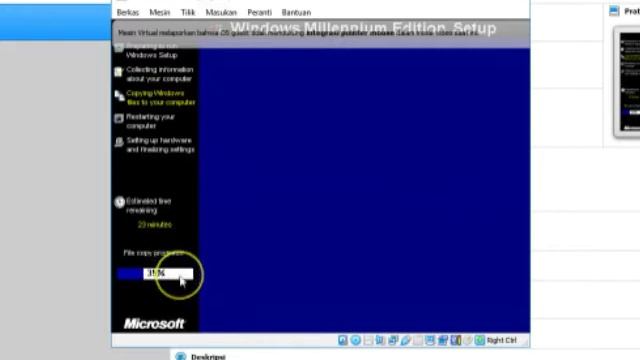Click the green keyboard capture indicator icon
640x360 pixels.
click(480, 340)
